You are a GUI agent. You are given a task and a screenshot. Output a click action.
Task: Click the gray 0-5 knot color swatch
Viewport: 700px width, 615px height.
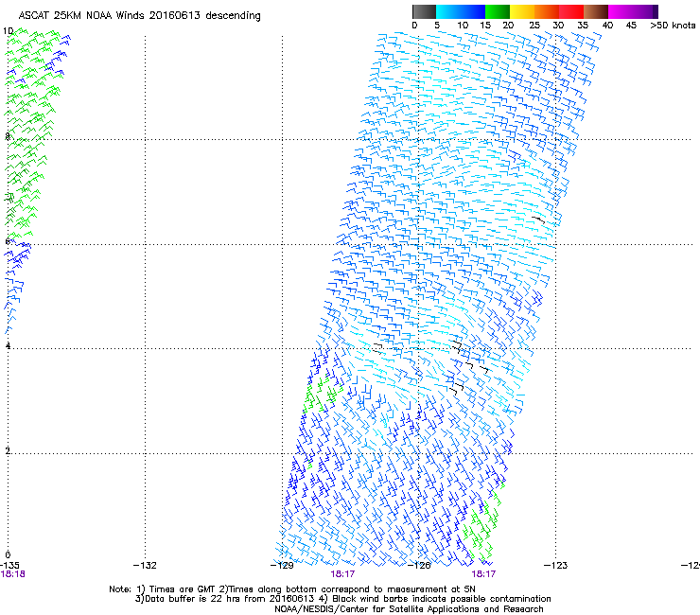click(424, 11)
